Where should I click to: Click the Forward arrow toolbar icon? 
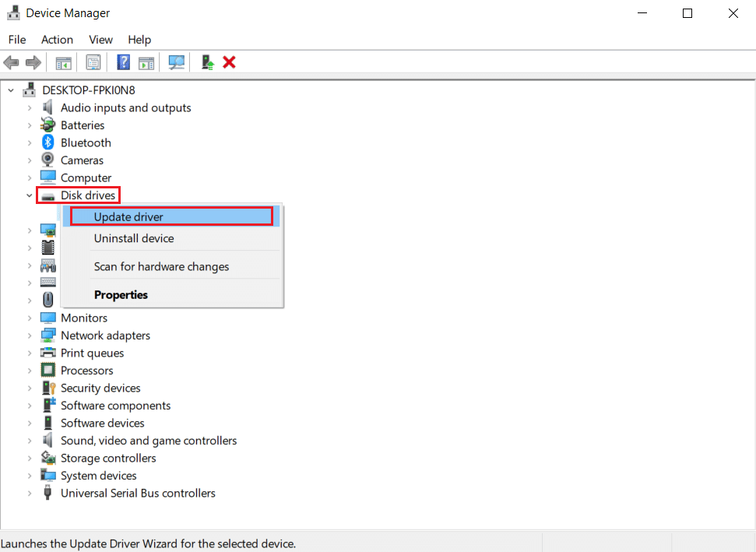click(x=33, y=62)
